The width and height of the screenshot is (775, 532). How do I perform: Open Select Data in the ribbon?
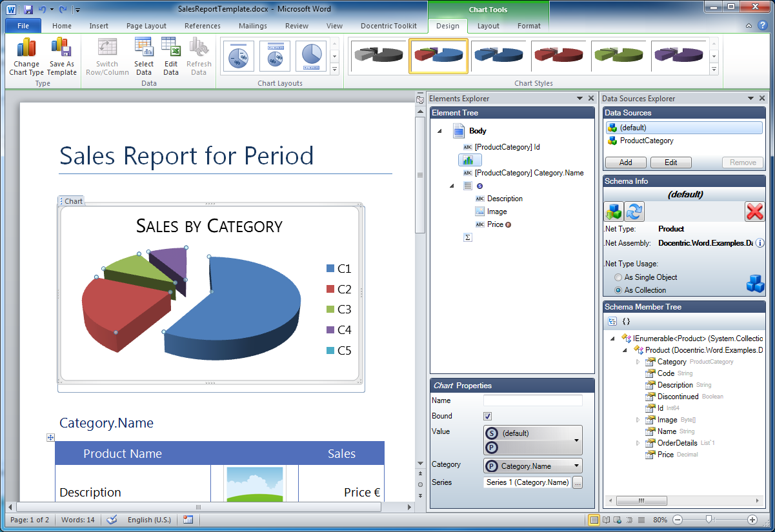(144, 49)
